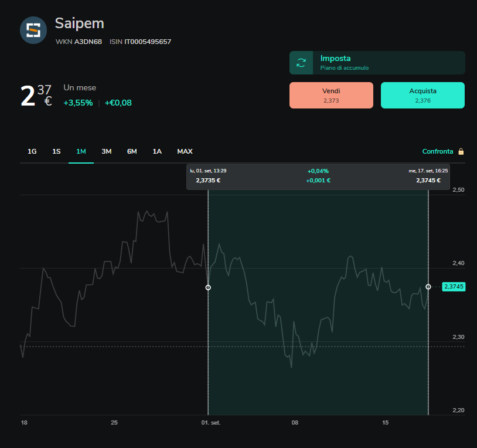Image resolution: width=477 pixels, height=448 pixels.
Task: Switch to the 1A timeframe tab
Action: [157, 151]
